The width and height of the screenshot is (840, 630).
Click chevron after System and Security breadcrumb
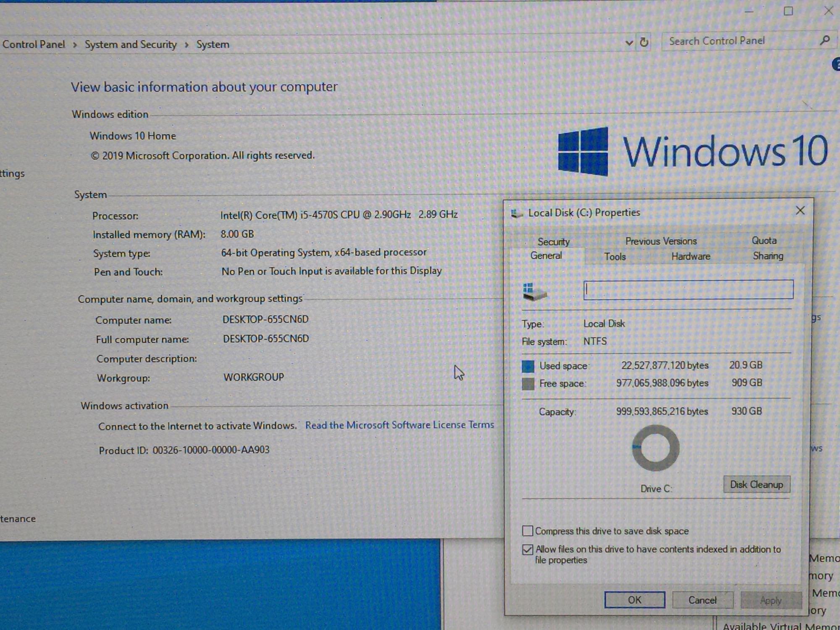click(x=186, y=45)
